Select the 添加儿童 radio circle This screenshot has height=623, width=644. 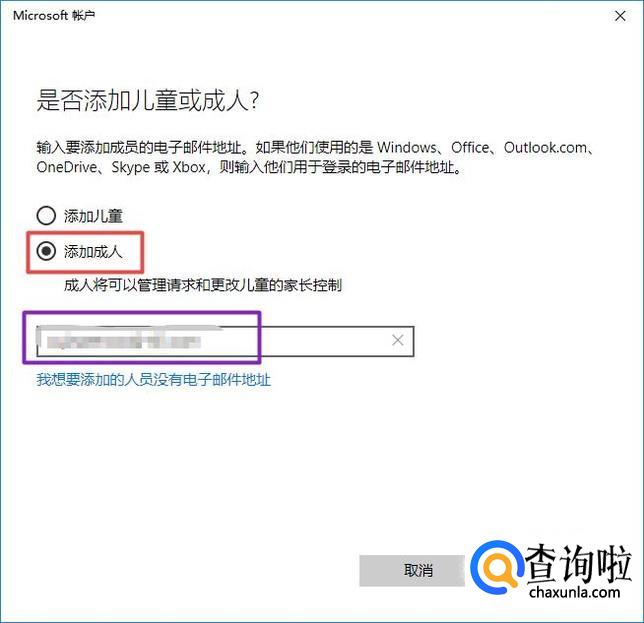46,215
